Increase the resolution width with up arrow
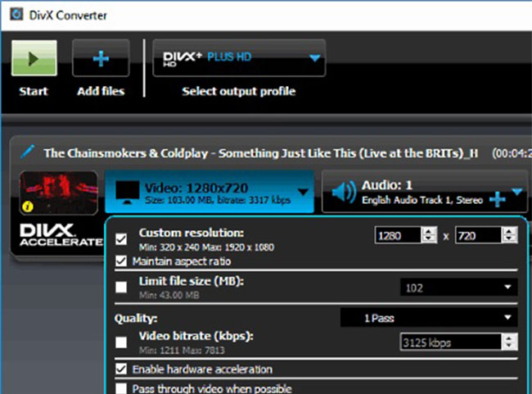This screenshot has width=532, height=394. click(x=429, y=231)
